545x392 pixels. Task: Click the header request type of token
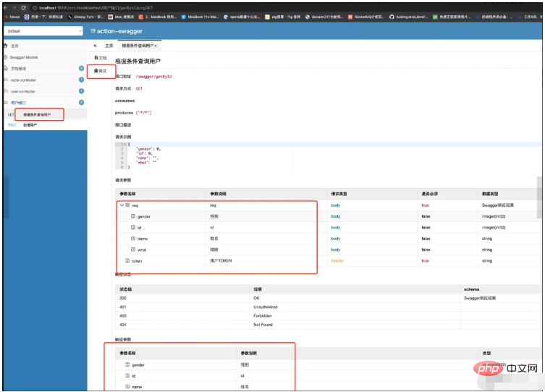click(337, 261)
